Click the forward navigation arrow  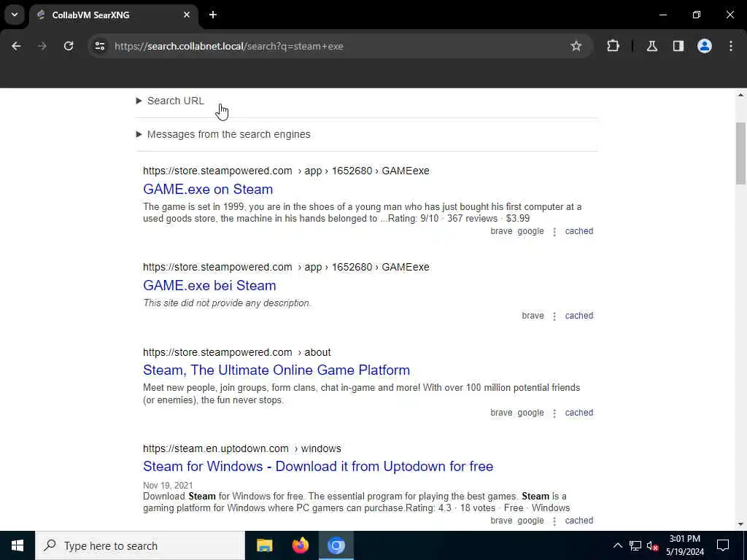point(42,46)
